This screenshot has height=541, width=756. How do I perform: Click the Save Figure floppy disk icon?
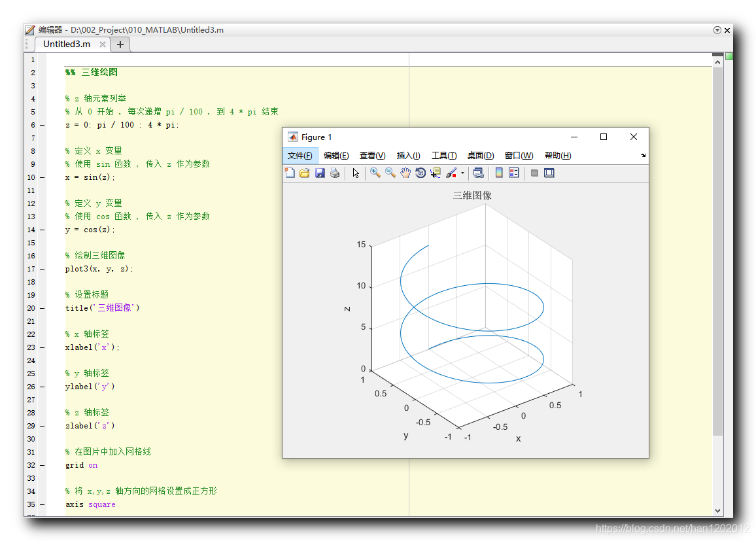click(x=320, y=173)
